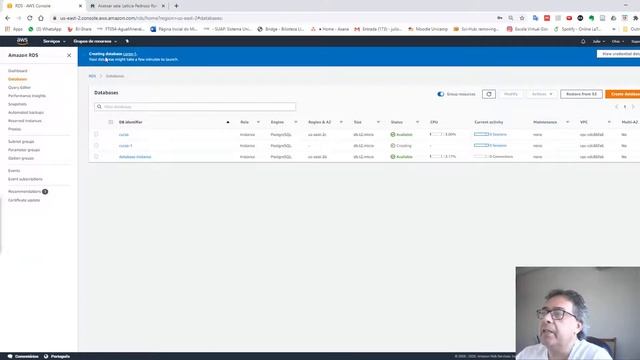Open the curso-1 link in the creation banner
This screenshot has width=640, height=360.
pyautogui.click(x=129, y=54)
